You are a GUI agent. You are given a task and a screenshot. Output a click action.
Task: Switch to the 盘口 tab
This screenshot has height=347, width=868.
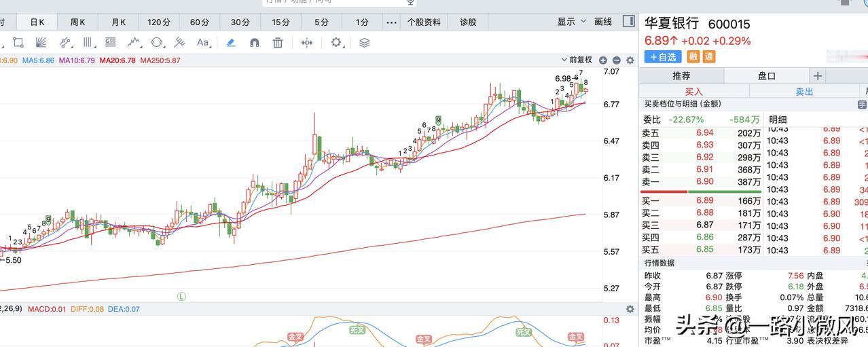[767, 76]
